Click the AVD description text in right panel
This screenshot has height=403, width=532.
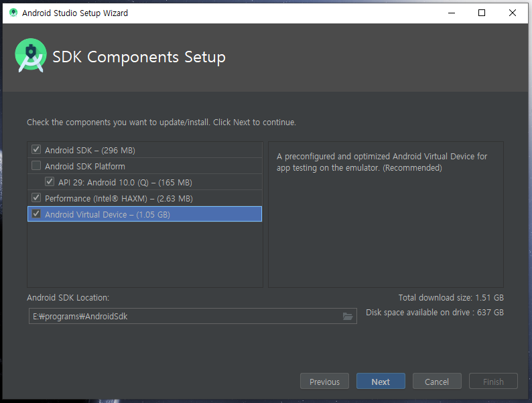[x=382, y=162]
